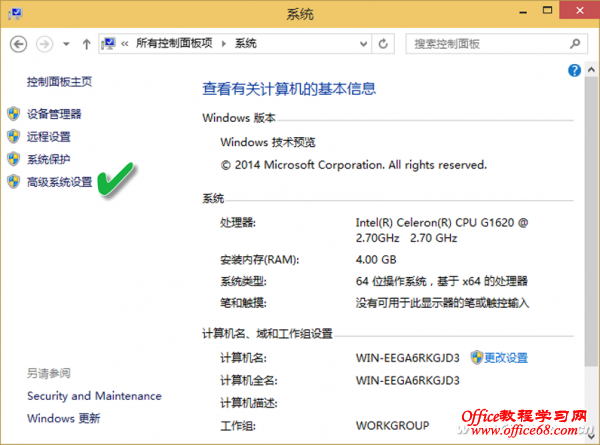The image size is (600, 445).
Task: Click shield icon beside 设备管理器
Action: (x=14, y=114)
